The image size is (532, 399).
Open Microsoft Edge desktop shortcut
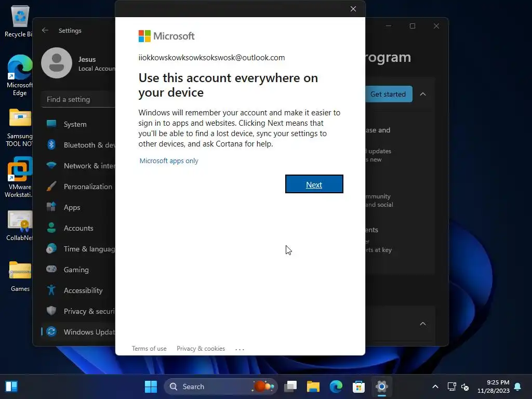[x=20, y=75]
